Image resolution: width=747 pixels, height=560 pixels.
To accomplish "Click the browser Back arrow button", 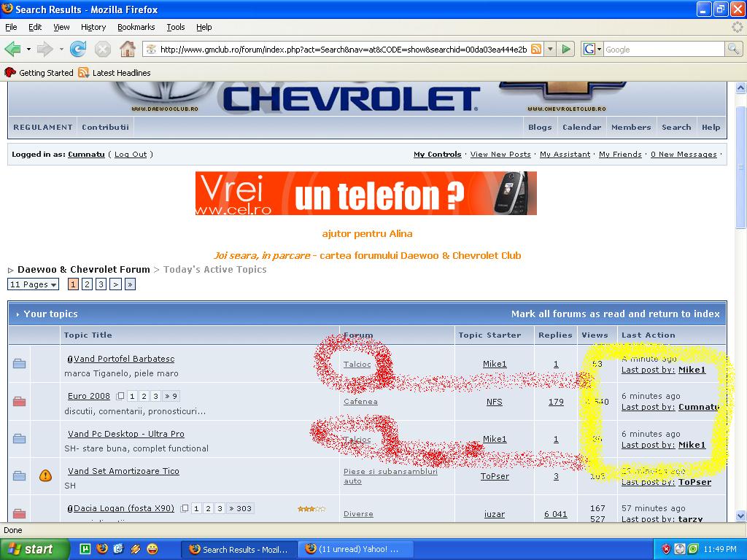I will tap(12, 50).
